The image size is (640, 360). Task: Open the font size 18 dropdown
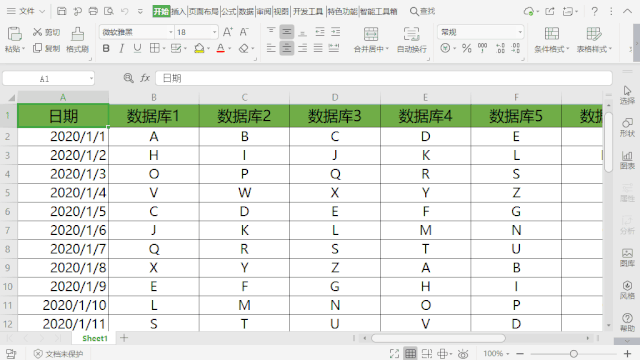pos(214,32)
